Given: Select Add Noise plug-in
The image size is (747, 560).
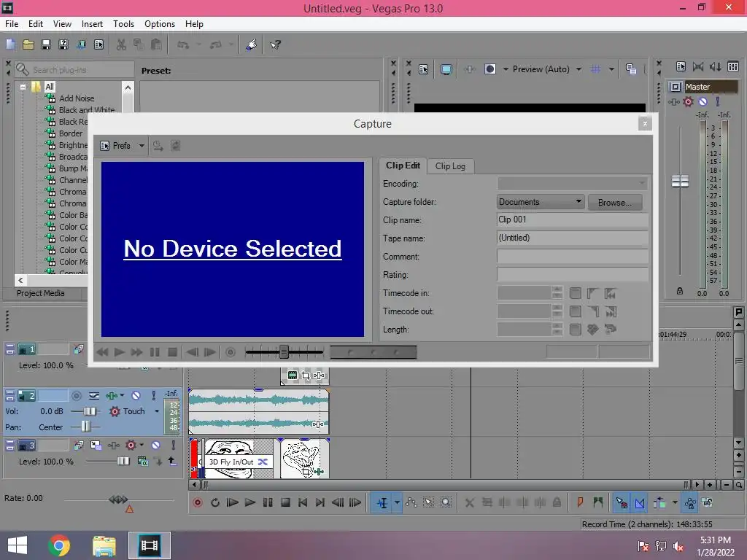Looking at the screenshot, I should point(76,98).
